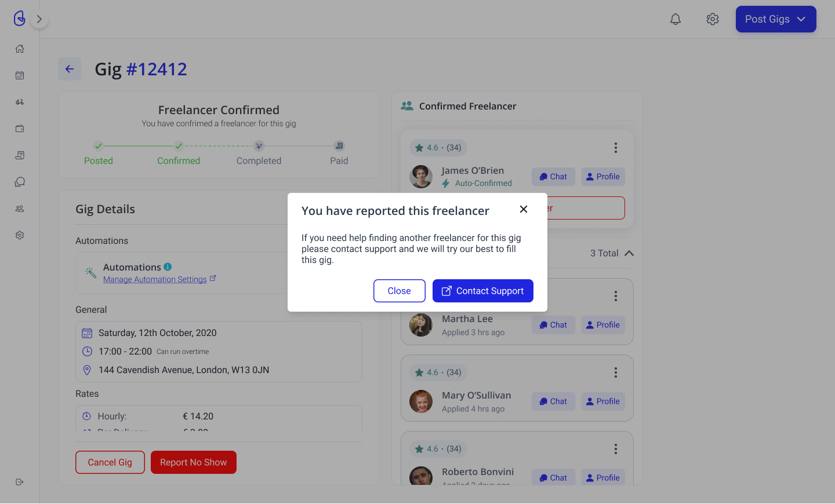Open options menu for Roberto Bonvini
This screenshot has height=504, width=835.
tap(616, 449)
